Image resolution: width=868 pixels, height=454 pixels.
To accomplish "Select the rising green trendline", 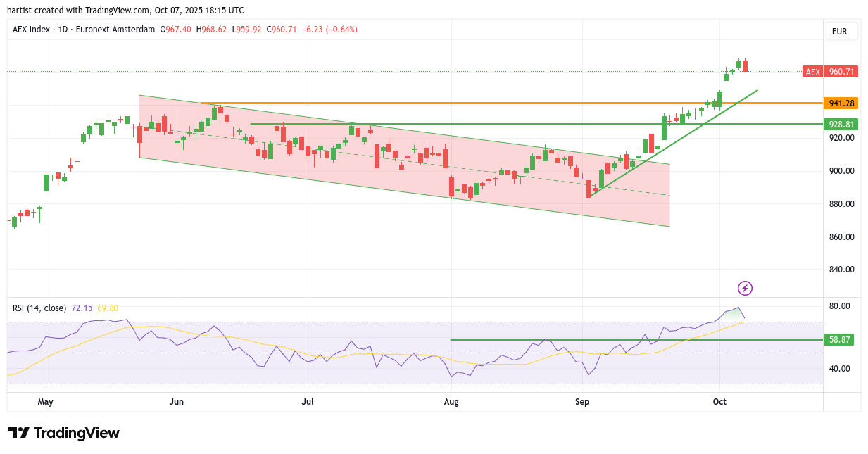I will (x=676, y=141).
